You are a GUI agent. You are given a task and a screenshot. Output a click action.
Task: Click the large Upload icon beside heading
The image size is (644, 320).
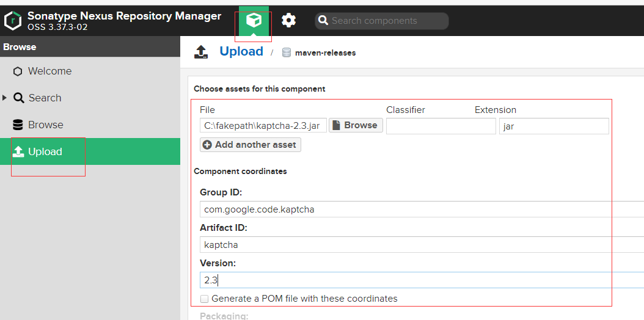pos(201,52)
